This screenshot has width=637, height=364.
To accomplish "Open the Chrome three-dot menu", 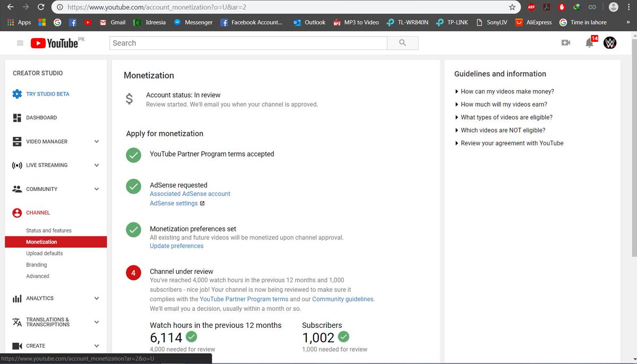I will click(630, 7).
